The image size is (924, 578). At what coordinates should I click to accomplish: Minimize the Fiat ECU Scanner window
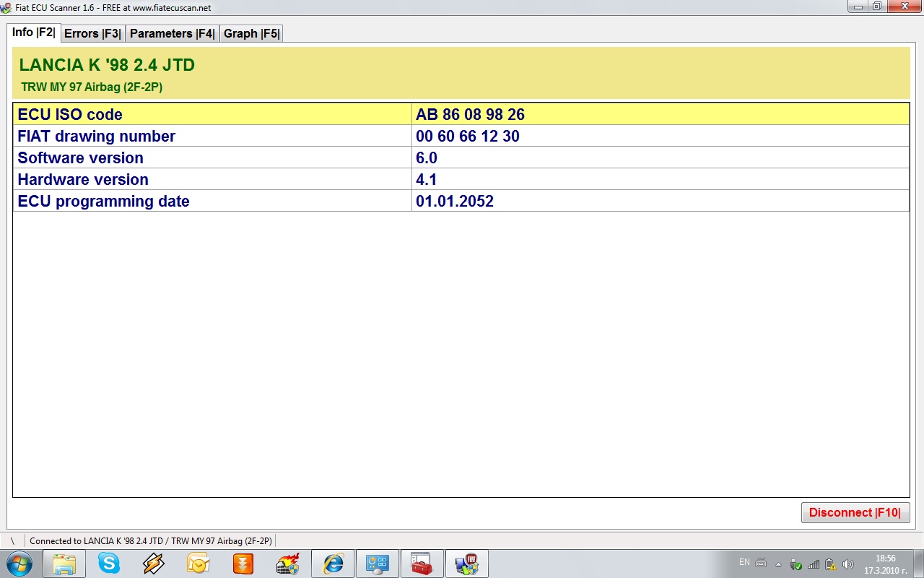click(858, 7)
